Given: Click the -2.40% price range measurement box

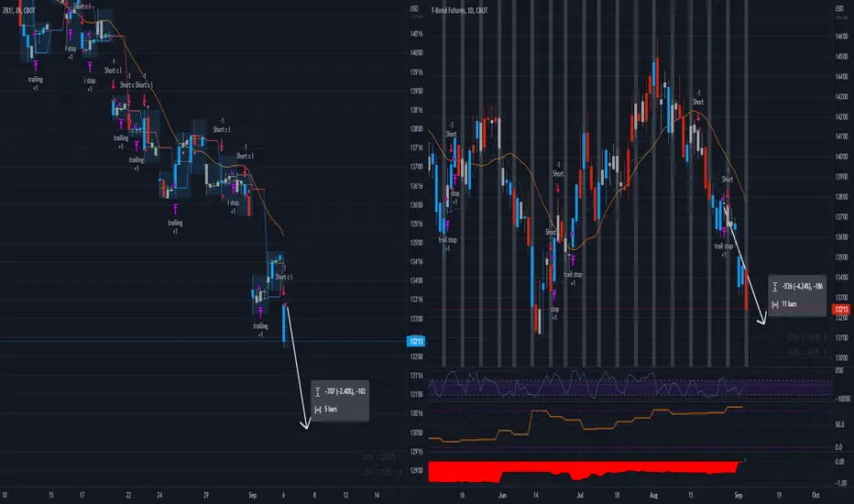Looking at the screenshot, I should [x=340, y=400].
